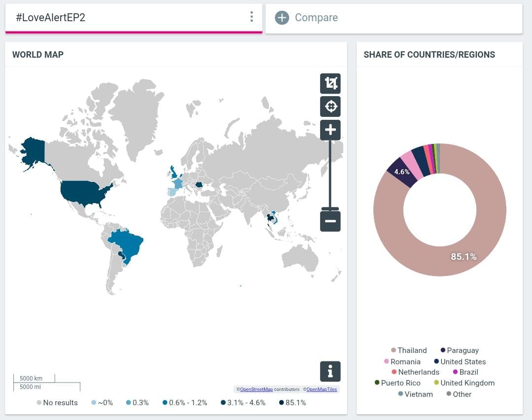
Task: Open the OpenMapTiles link
Action: click(x=322, y=389)
